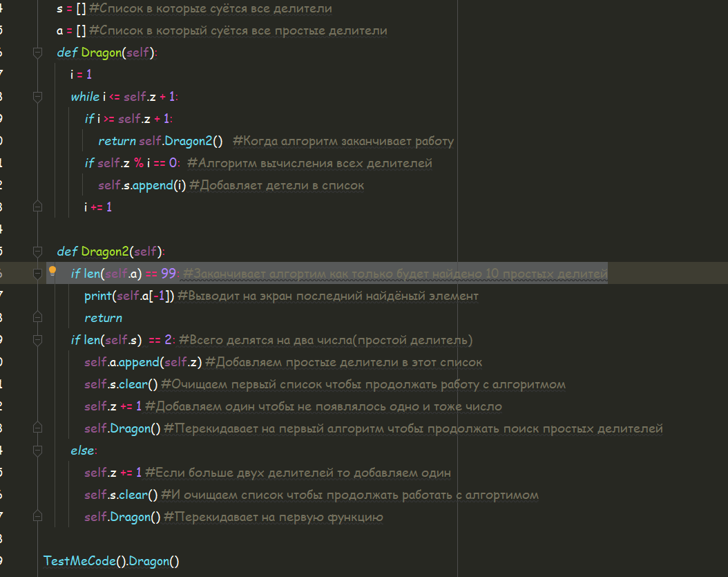Screen dimensions: 728x577
Task: Click comment '#Добавляем один чтобы не появлялось...'
Action: pyautogui.click(x=324, y=406)
